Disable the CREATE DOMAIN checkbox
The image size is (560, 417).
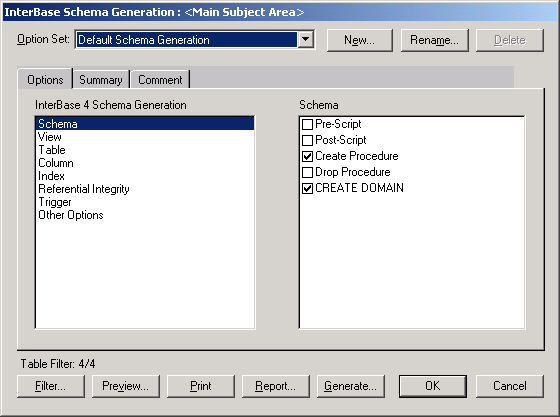coord(308,189)
